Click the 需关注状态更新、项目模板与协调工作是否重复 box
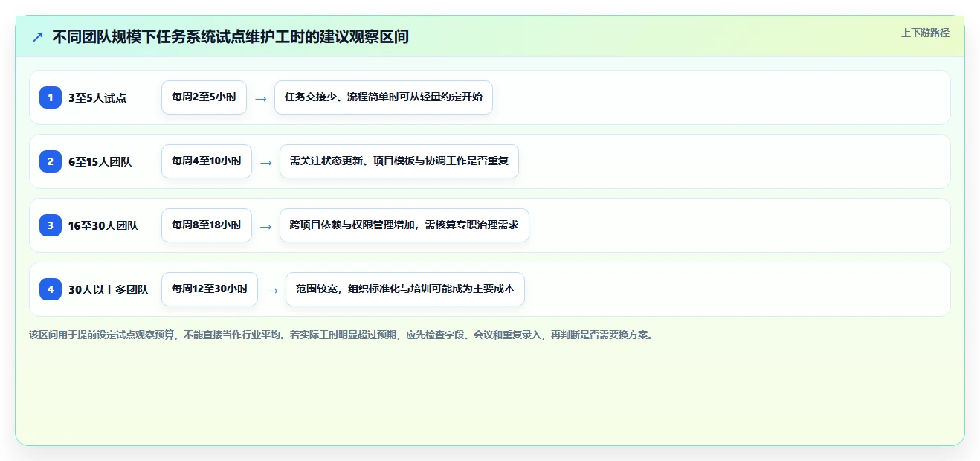 click(399, 161)
